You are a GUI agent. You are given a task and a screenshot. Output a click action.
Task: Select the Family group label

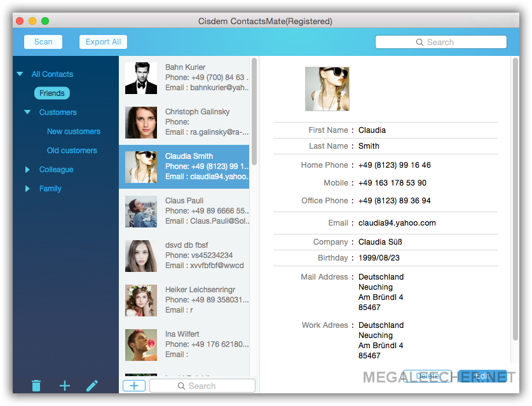click(x=50, y=189)
